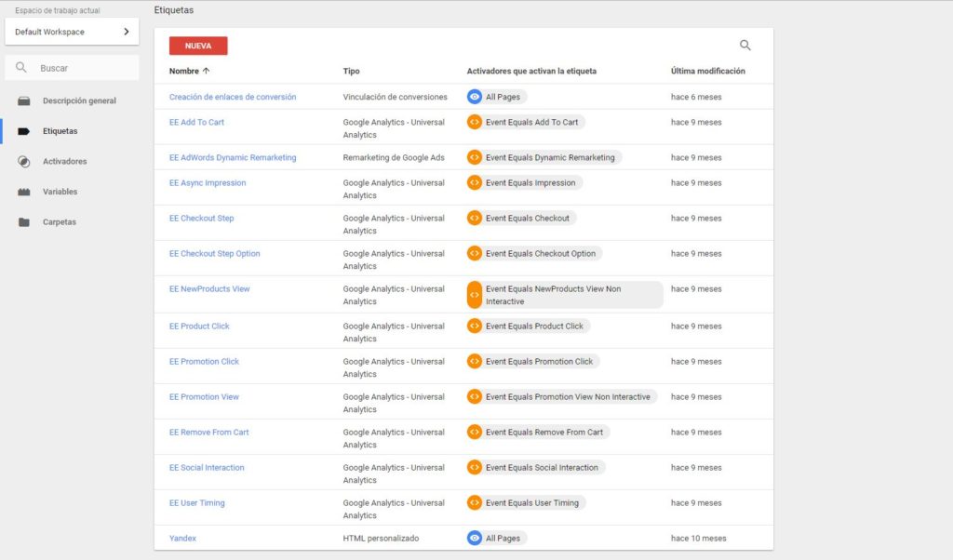Click the hace 6 meses cell

click(x=696, y=97)
